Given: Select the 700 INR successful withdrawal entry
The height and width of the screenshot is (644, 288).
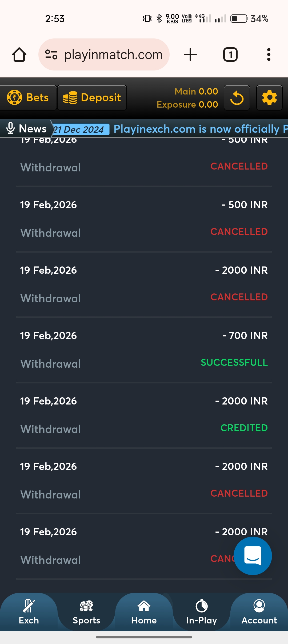Looking at the screenshot, I should click(x=144, y=349).
